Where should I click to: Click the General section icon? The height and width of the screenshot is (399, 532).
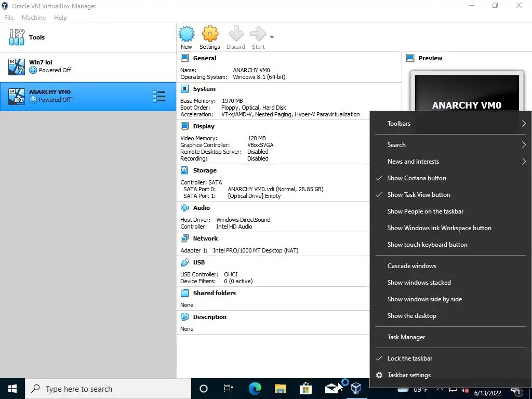pyautogui.click(x=184, y=58)
